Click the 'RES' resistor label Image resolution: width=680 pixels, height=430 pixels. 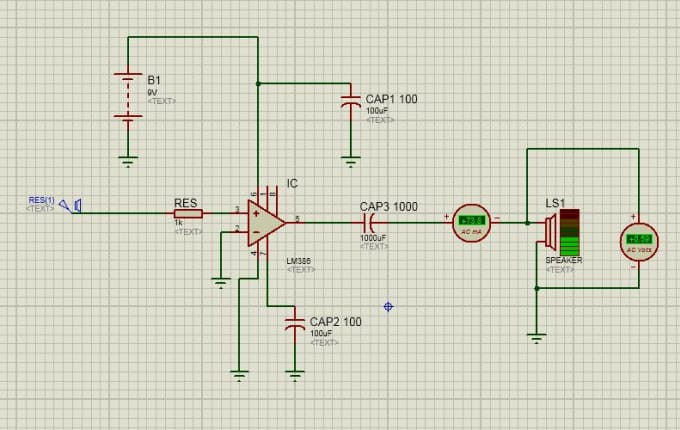point(186,203)
